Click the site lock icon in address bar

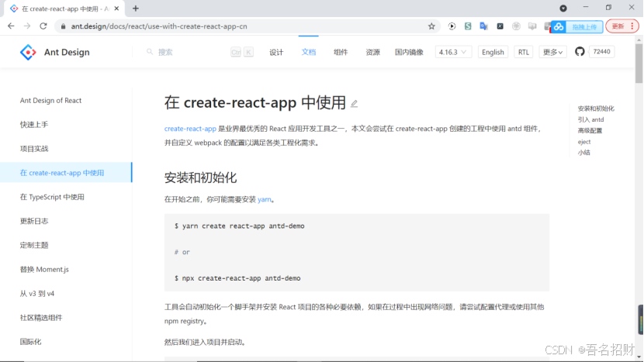63,26
